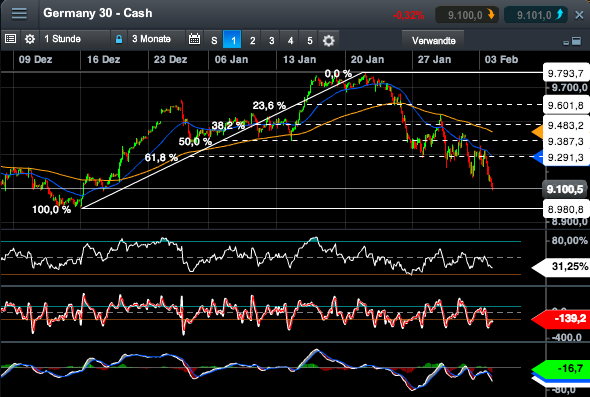Select the S layout toggle
Screen dimensions: 590x397
point(214,40)
